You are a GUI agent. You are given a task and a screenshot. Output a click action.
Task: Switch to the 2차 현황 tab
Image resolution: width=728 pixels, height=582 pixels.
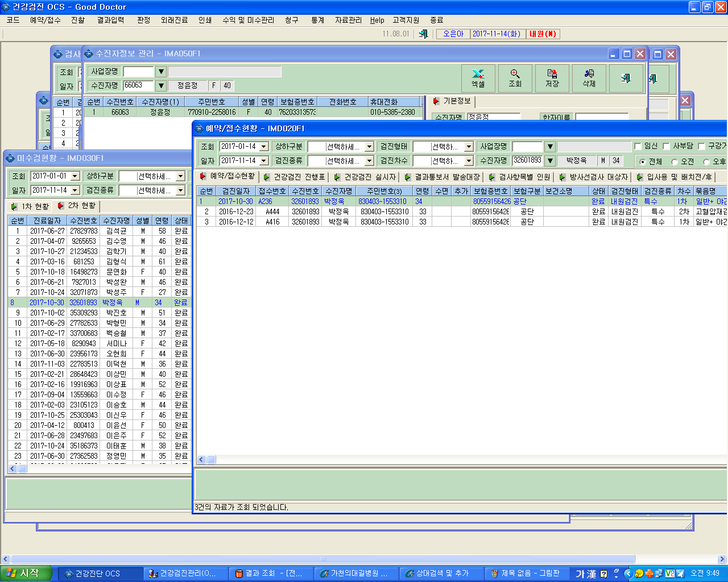point(77,206)
